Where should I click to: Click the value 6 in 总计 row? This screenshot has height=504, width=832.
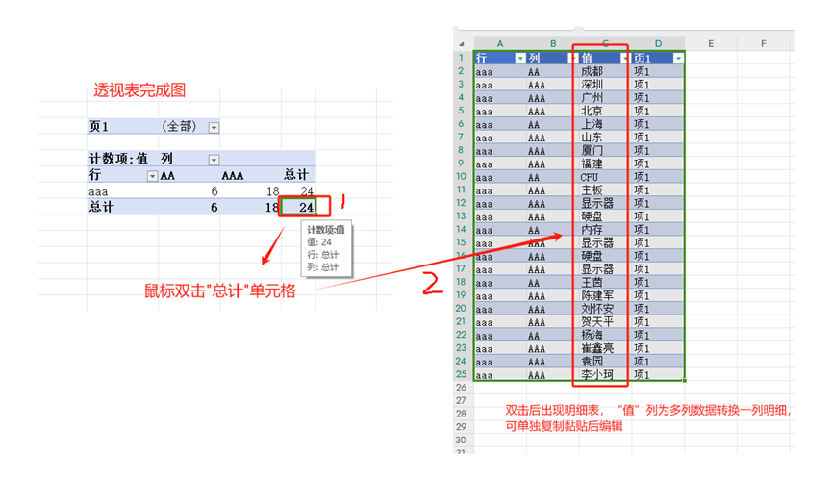[214, 208]
